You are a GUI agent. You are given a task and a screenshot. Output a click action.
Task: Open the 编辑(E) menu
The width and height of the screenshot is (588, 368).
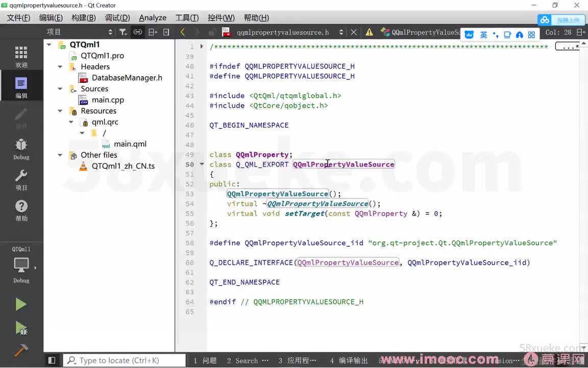tap(51, 18)
